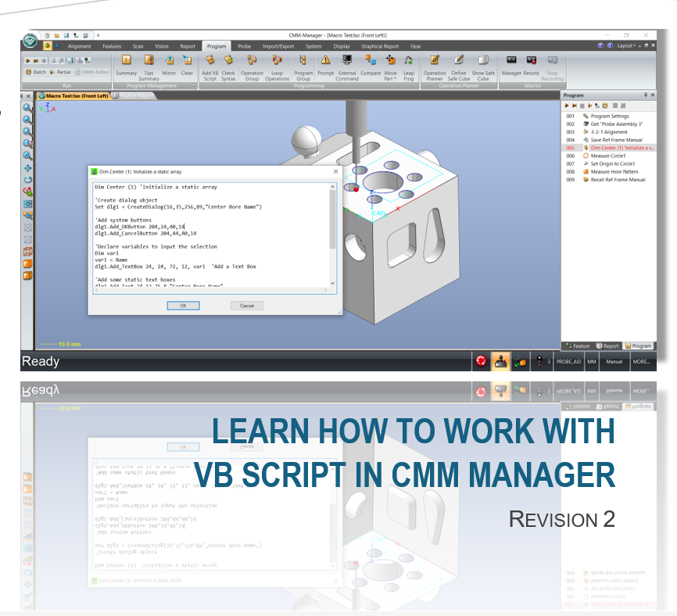Expand quick access toolbar customize arrow
Screen dimensions: 677x616
pyautogui.click(x=98, y=35)
